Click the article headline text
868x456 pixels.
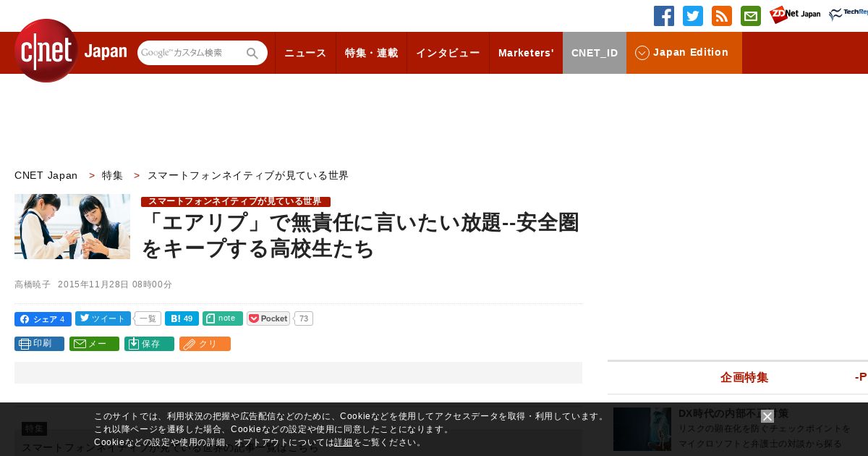click(x=360, y=235)
